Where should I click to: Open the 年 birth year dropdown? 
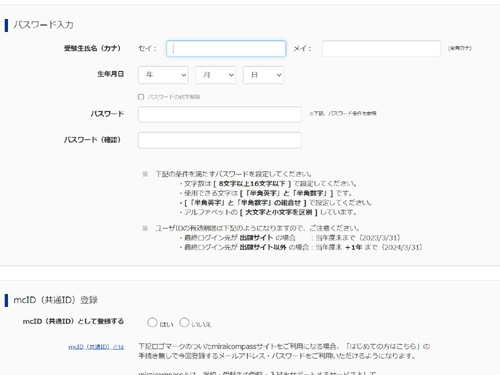163,75
